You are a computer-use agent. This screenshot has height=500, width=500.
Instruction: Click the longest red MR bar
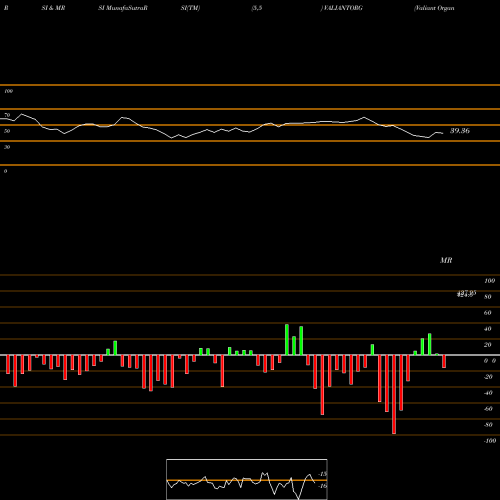(394, 394)
